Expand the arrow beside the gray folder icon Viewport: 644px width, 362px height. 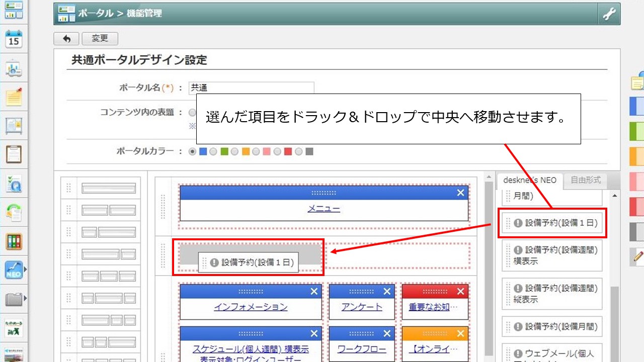(x=25, y=299)
